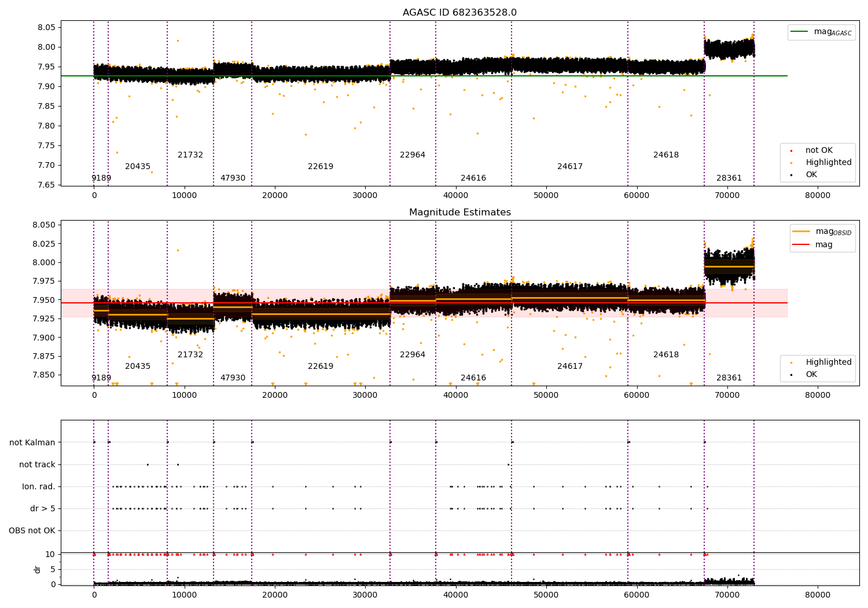This screenshot has width=868, height=608.
Task: Click obsid label 24617 in middle panel
Action: click(570, 367)
